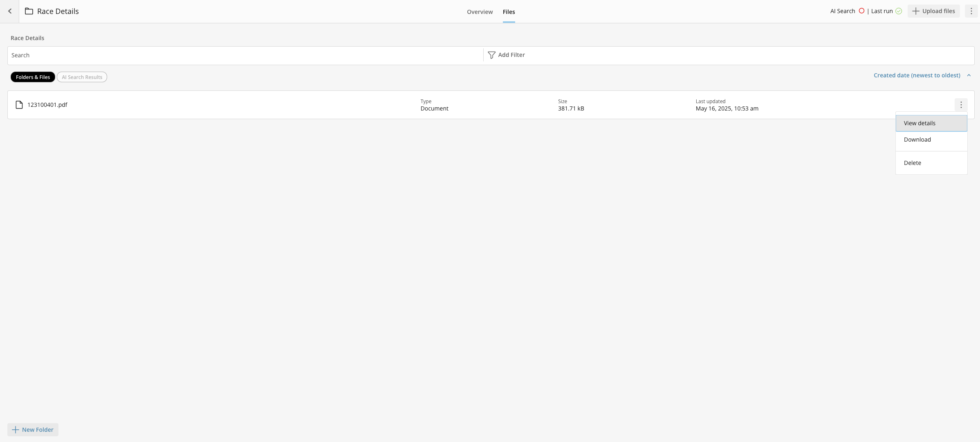
Task: Click the Upload files button
Action: pyautogui.click(x=933, y=11)
